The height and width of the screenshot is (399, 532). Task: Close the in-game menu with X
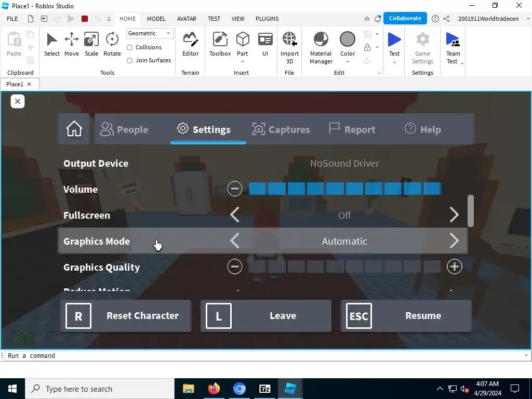[18, 101]
